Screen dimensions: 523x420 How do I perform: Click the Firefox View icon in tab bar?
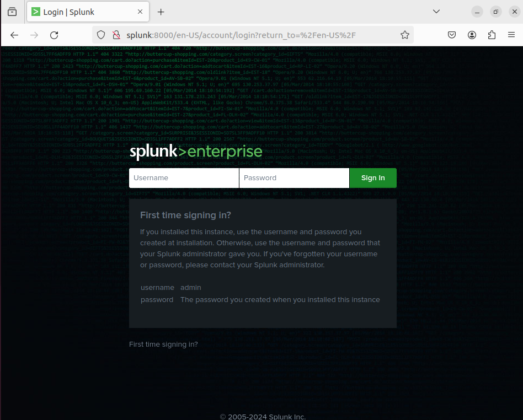coord(12,12)
